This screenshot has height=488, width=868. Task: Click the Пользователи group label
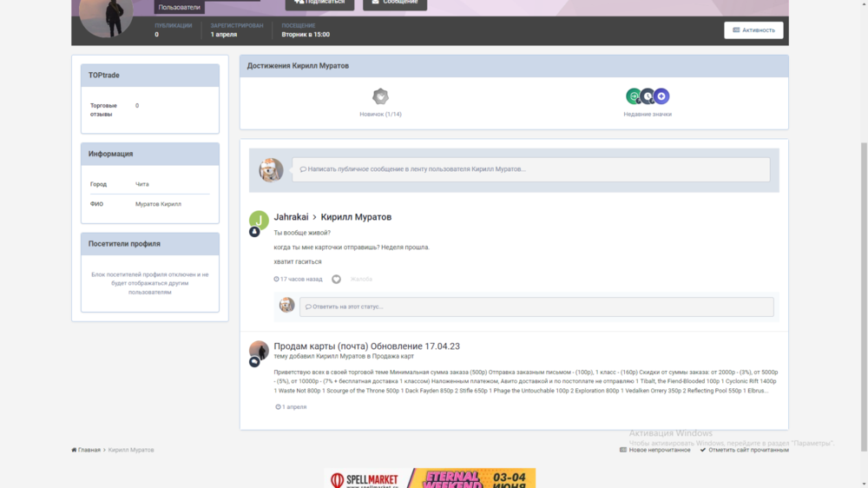click(180, 7)
